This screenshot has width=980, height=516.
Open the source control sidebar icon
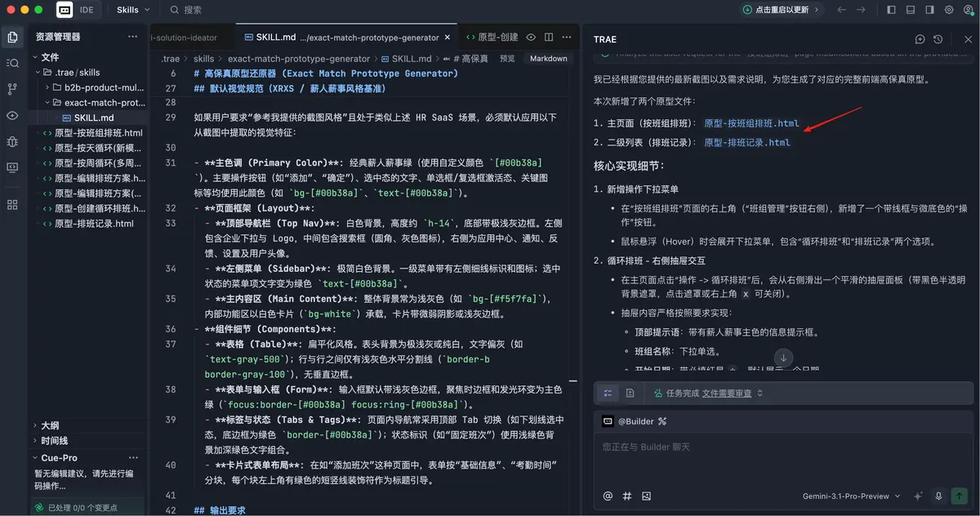click(12, 89)
